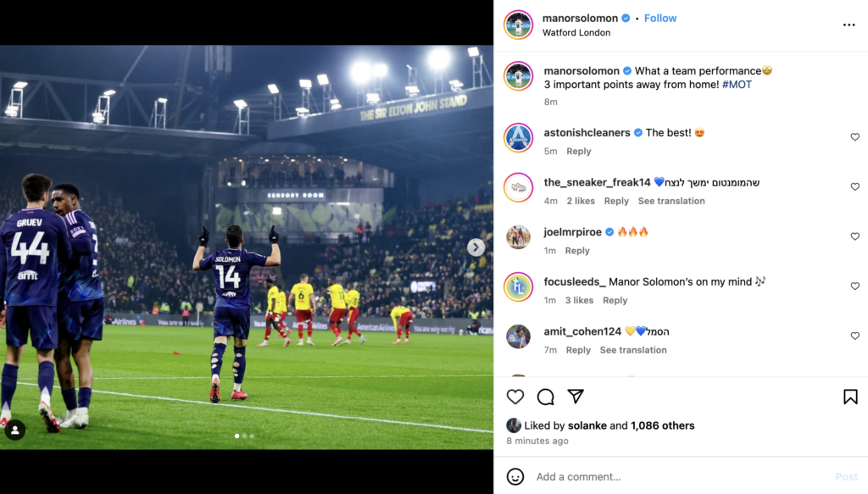Save post with bookmark icon
This screenshot has height=494, width=868.
click(x=850, y=397)
